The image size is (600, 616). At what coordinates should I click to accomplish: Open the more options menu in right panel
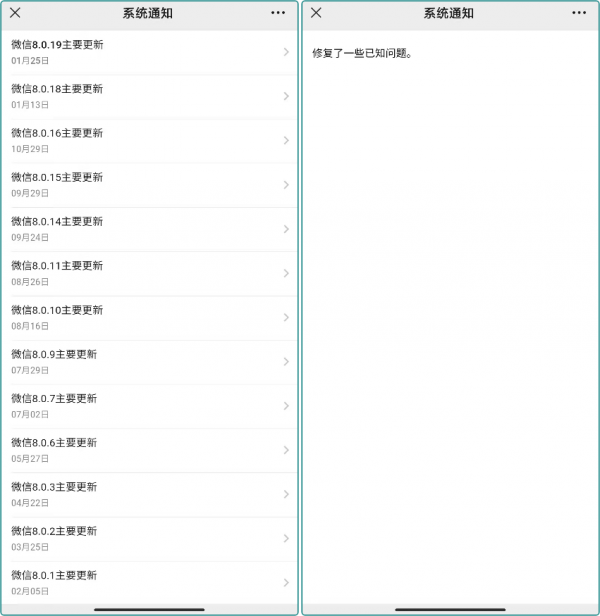[x=579, y=13]
